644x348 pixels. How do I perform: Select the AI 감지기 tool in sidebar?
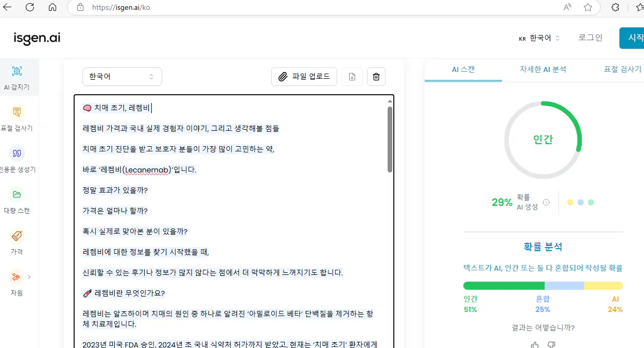(18, 77)
